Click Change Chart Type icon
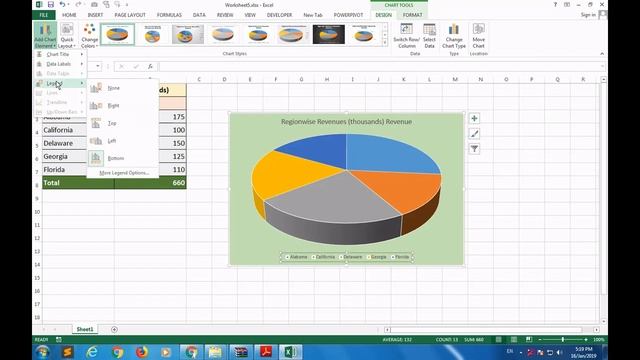Viewport: 640px width, 360px height. [453, 35]
